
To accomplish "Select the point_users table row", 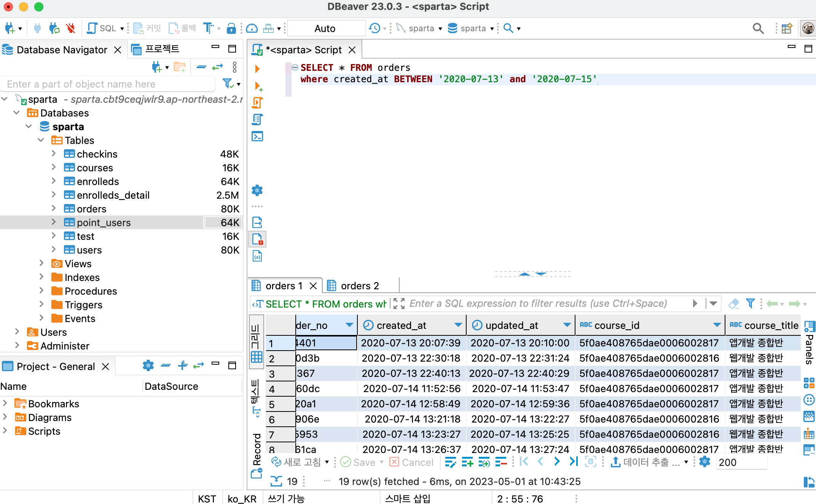I will 121,222.
